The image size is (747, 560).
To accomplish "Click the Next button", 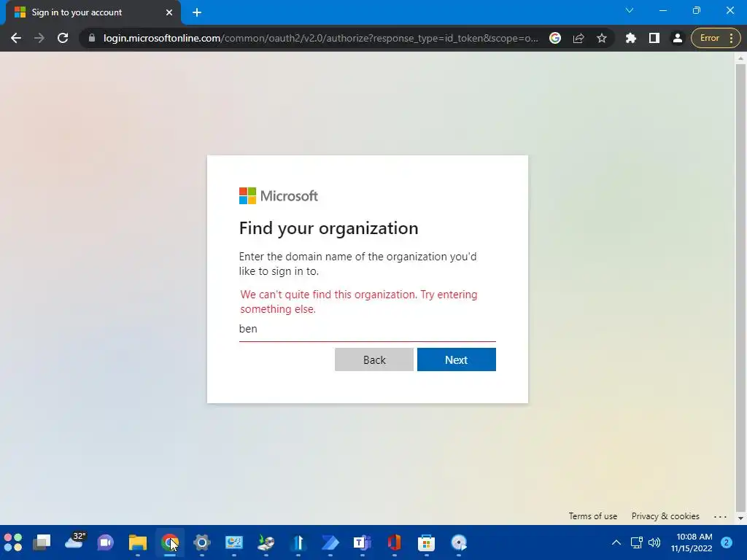I will click(457, 359).
